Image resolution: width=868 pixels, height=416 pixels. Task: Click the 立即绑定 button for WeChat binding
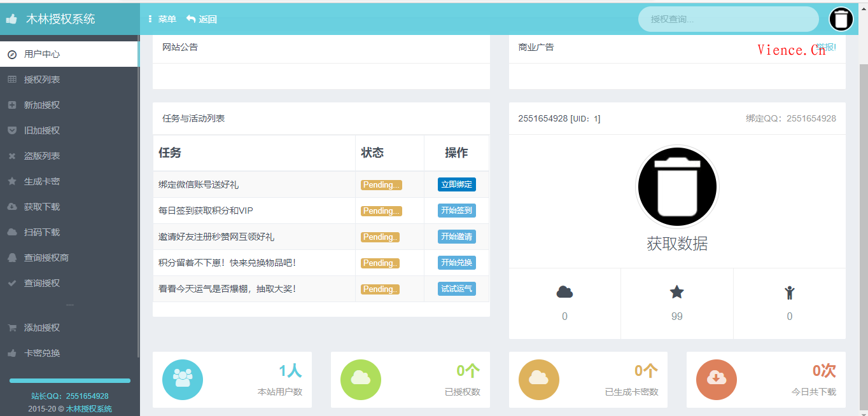(456, 184)
